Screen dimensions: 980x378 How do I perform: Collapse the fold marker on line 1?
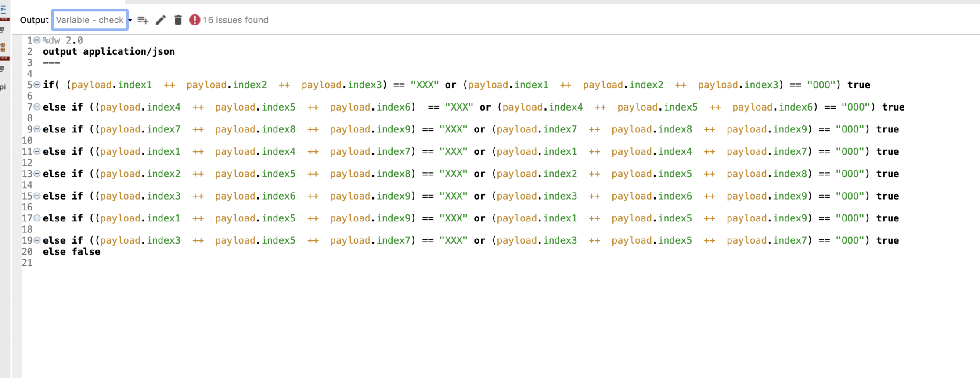click(x=37, y=40)
